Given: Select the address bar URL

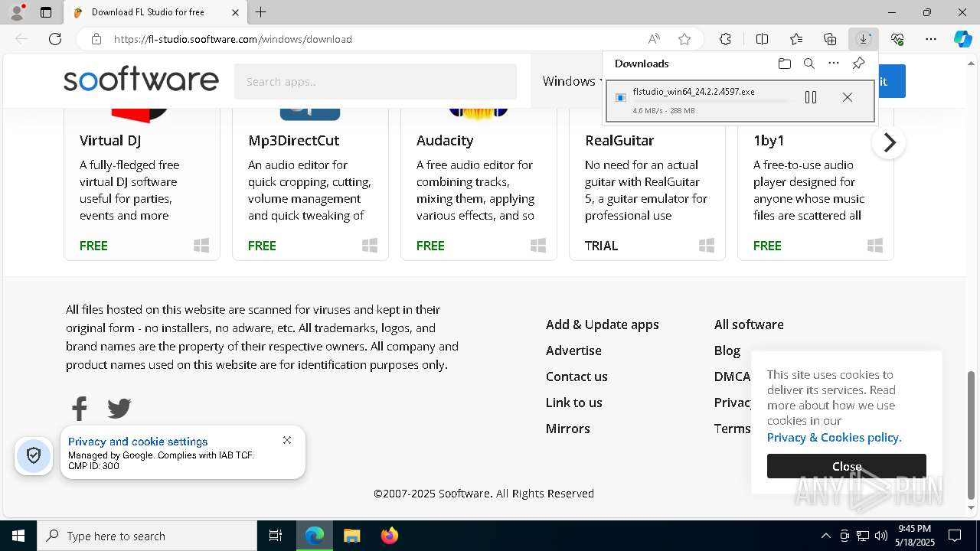Looking at the screenshot, I should pyautogui.click(x=233, y=39).
